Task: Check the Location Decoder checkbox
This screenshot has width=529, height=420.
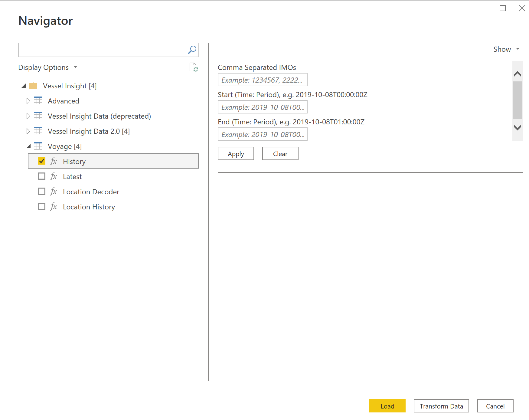Action: [42, 191]
